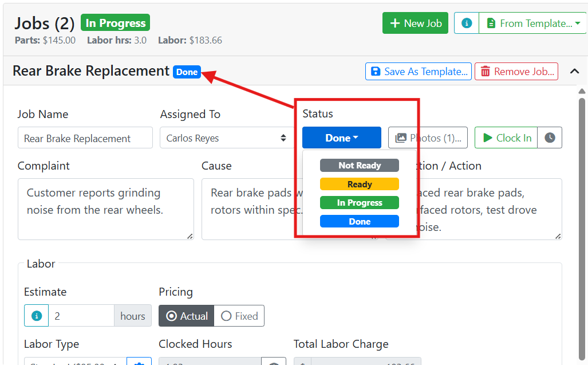Toggle the Done status dropdown button

(342, 138)
